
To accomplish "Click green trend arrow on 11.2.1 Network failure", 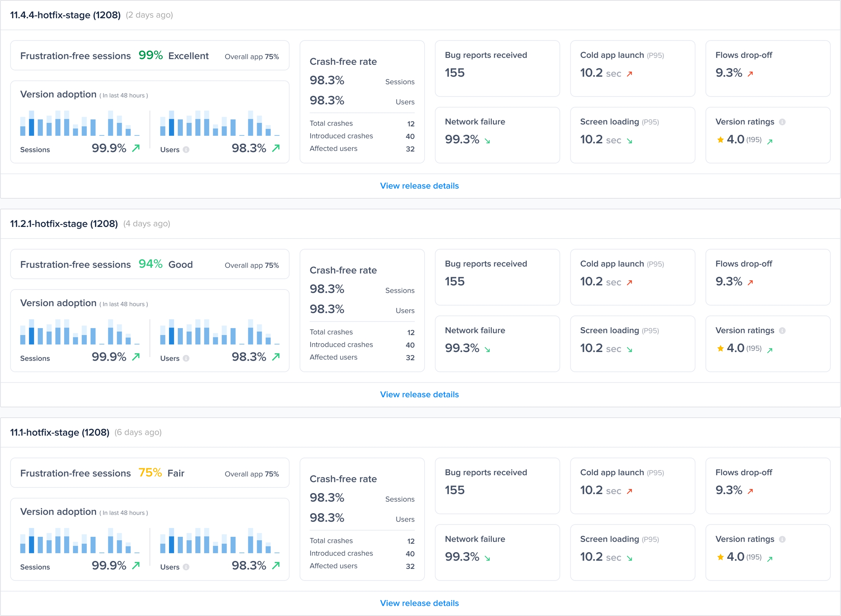I will [487, 349].
